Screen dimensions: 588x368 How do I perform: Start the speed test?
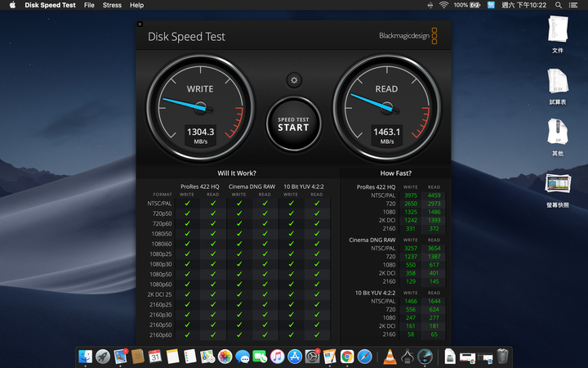pyautogui.click(x=294, y=124)
